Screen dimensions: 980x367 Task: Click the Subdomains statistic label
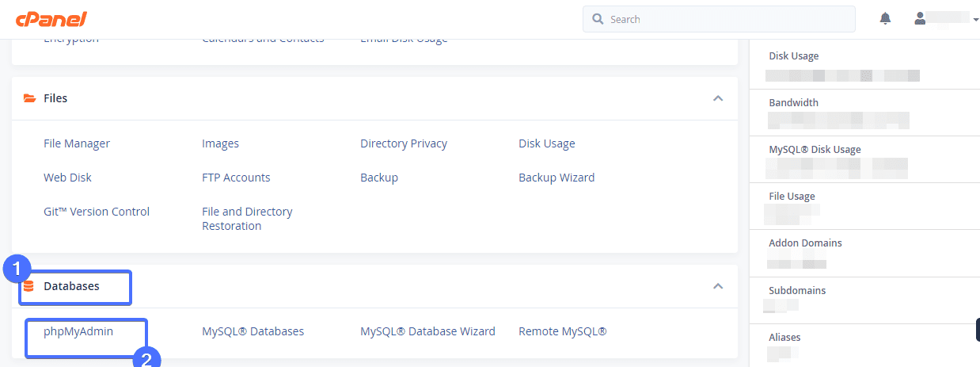pos(797,291)
